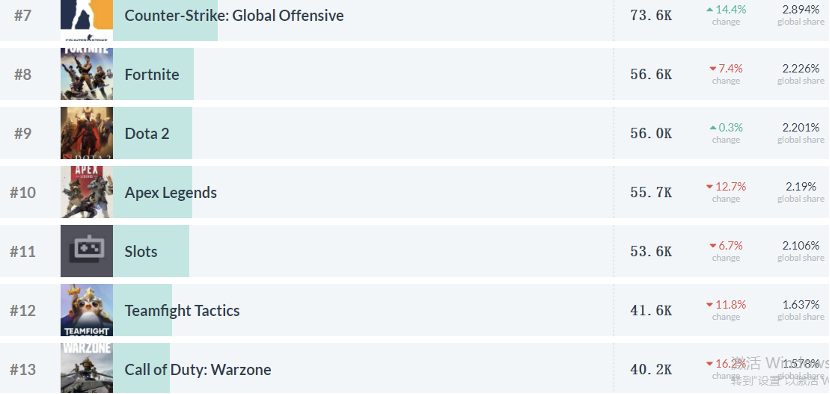830x394 pixels.
Task: Click the Counter-Strike: Global Offensive cover thumbnail
Action: 87,20
